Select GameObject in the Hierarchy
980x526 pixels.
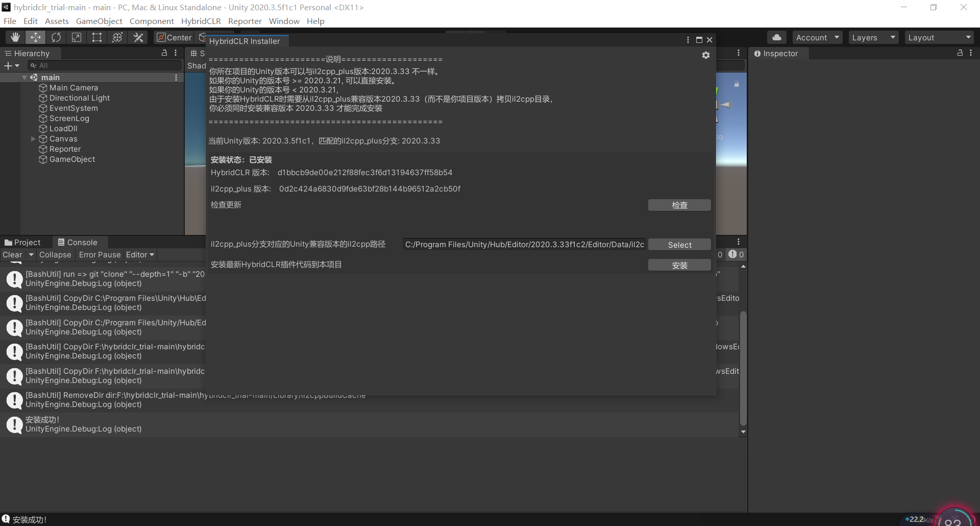click(72, 159)
